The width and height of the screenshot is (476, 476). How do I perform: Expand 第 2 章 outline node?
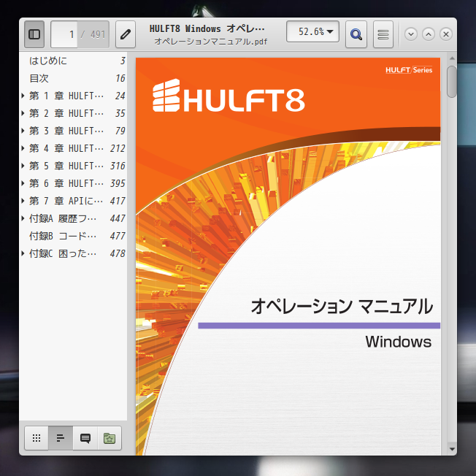point(23,114)
